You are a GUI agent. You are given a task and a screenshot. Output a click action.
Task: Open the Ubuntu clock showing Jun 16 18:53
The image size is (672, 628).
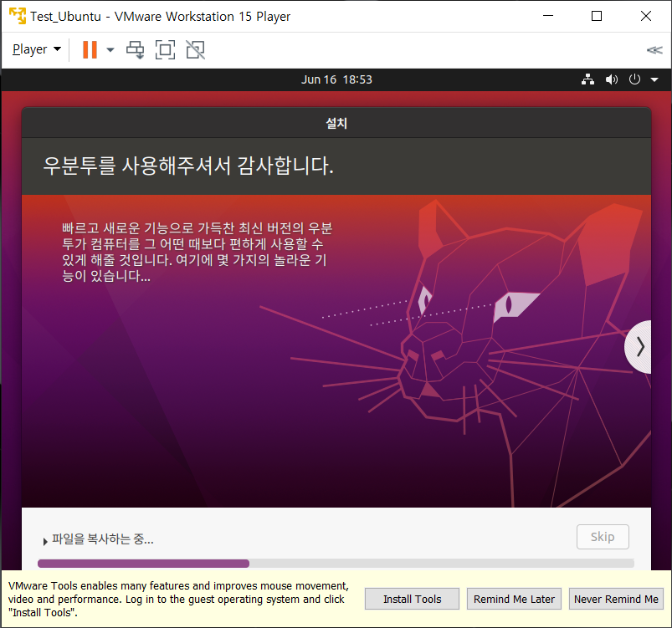click(x=336, y=79)
